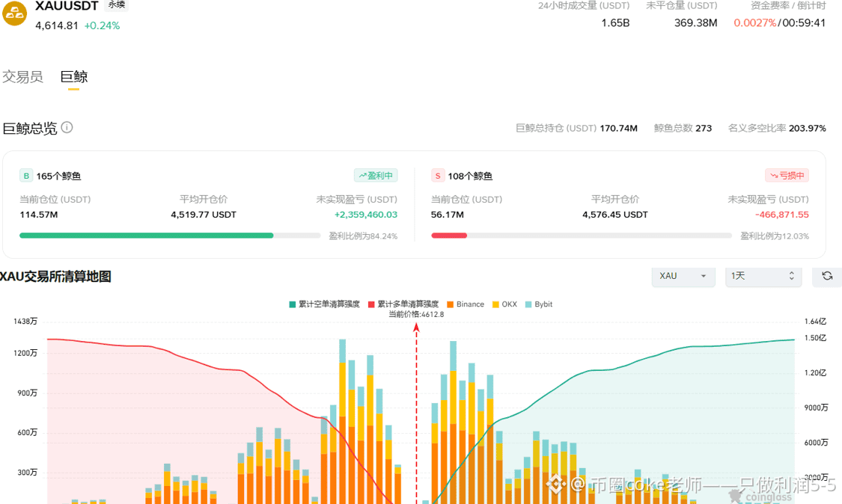
Task: Click the 1.64亿 right axis label
Action: click(x=815, y=321)
